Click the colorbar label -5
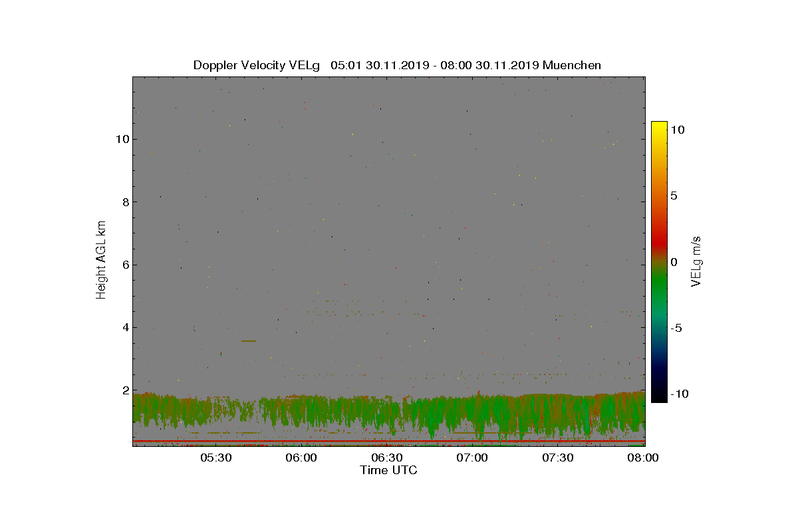The height and width of the screenshot is (532, 798). coord(676,328)
